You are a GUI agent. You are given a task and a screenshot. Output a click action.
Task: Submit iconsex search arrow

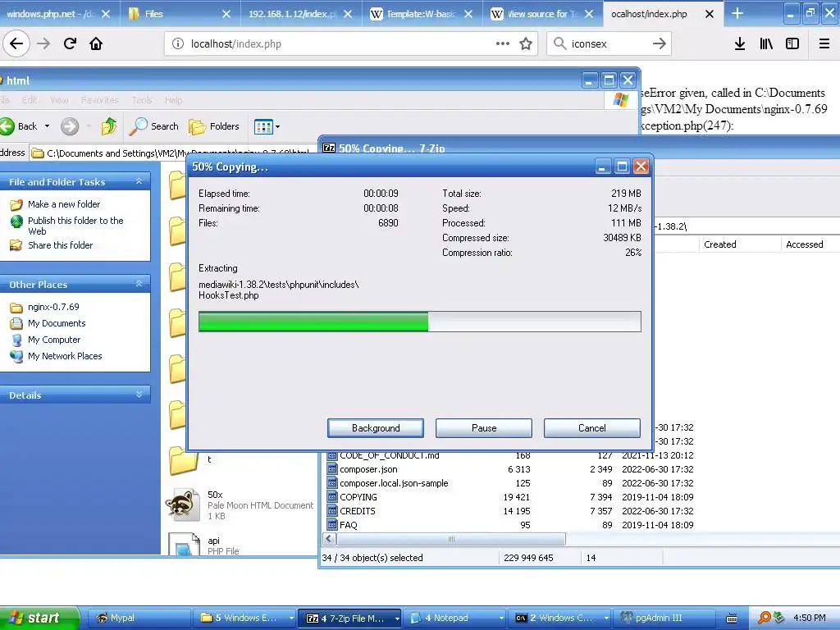660,44
